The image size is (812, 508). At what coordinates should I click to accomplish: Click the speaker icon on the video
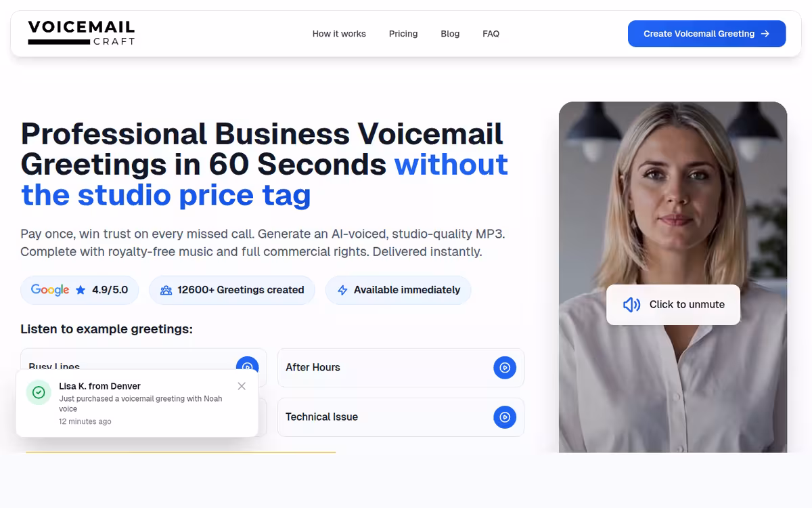point(631,305)
